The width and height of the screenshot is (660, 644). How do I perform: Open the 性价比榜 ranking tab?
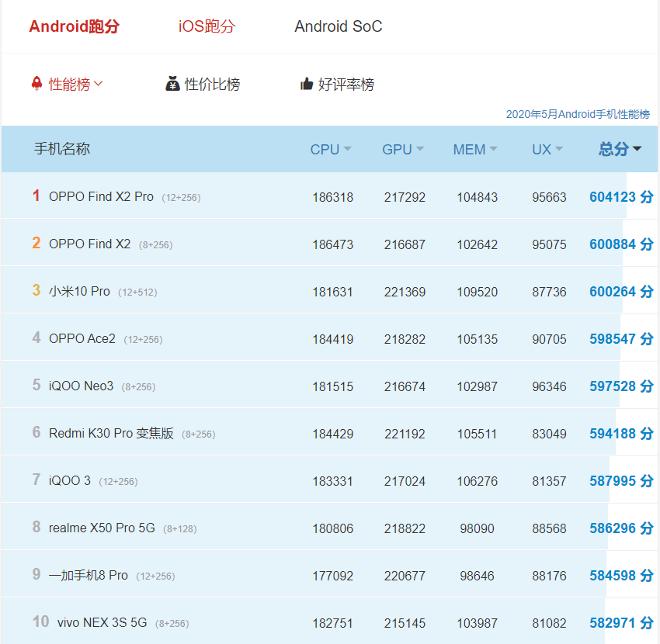tap(212, 84)
